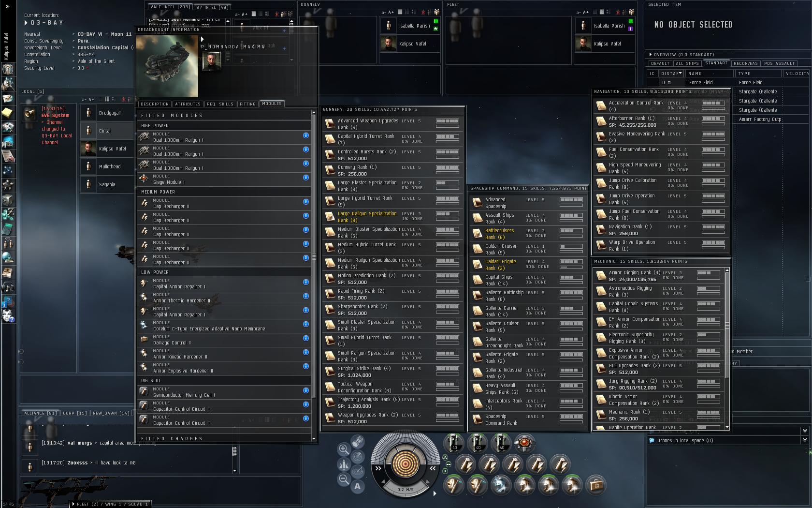This screenshot has height=508, width=812.
Task: Open the scanner radar icon on HUD
Action: tap(358, 456)
